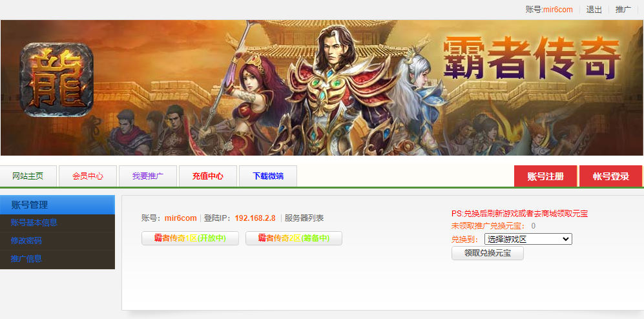Open the 网站主页 tab
Image resolution: width=644 pixels, height=319 pixels.
coord(28,176)
